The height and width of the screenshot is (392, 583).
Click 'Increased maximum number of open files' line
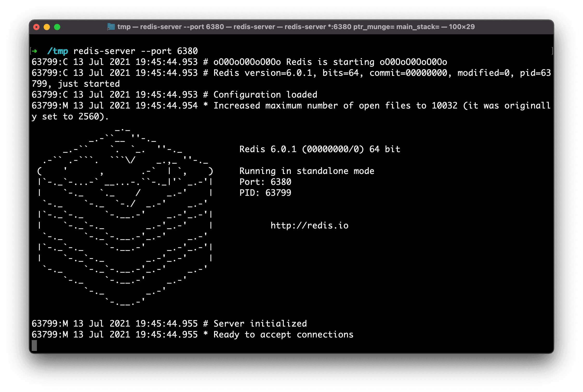pyautogui.click(x=291, y=106)
